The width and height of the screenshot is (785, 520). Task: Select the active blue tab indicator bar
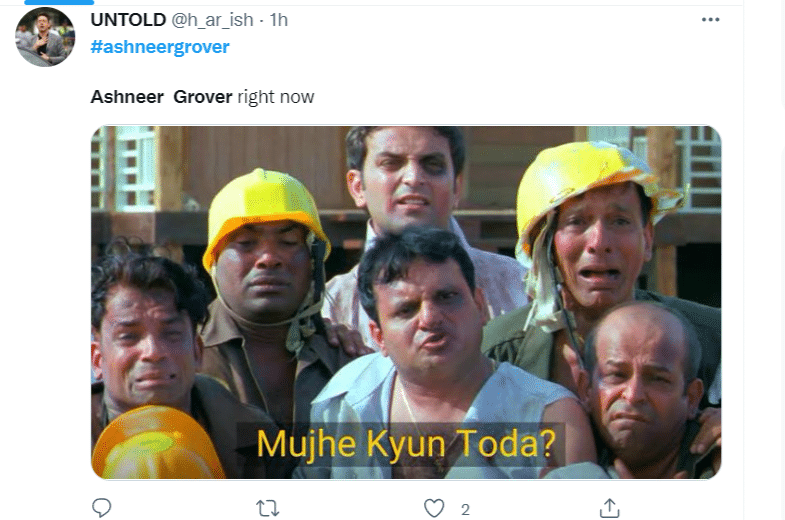point(59,2)
